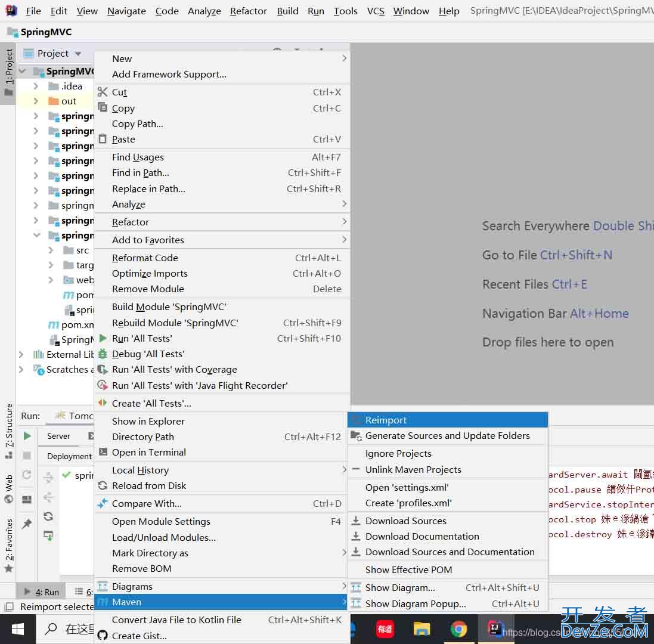Open the Build menu in menu bar
The height and width of the screenshot is (644, 654).
pyautogui.click(x=287, y=11)
